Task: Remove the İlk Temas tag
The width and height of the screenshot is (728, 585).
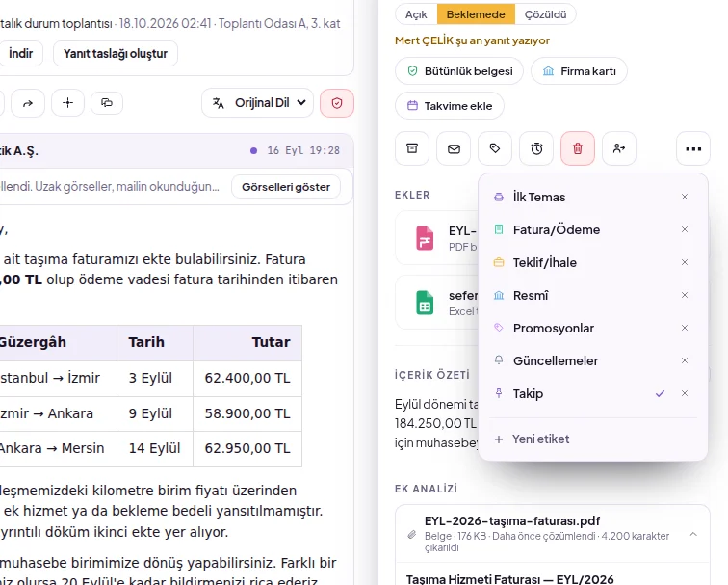Action: click(x=685, y=197)
